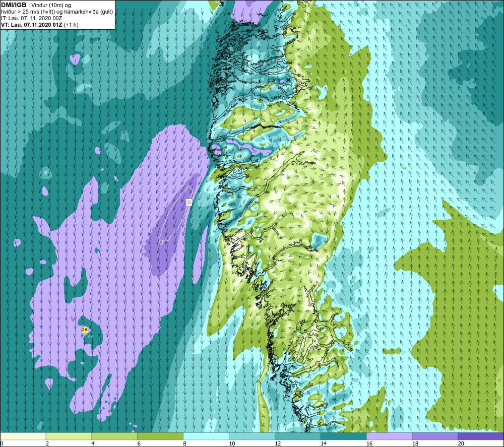The image size is (504, 447).
Task: Select the 4-6 m/s green legend swatch
Action: tap(114, 436)
